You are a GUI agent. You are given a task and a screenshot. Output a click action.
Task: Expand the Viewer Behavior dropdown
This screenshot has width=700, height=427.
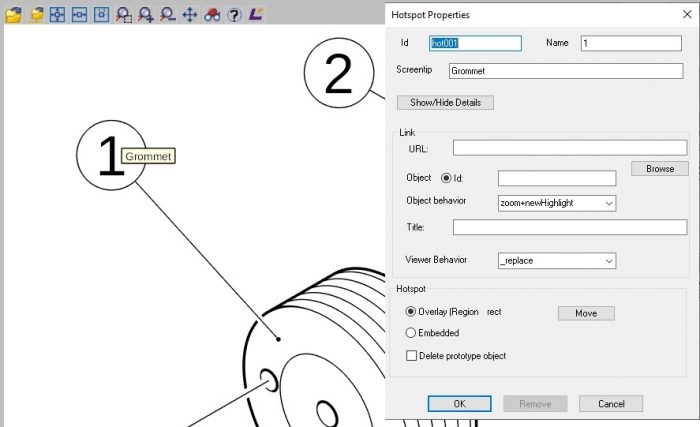[x=556, y=261]
